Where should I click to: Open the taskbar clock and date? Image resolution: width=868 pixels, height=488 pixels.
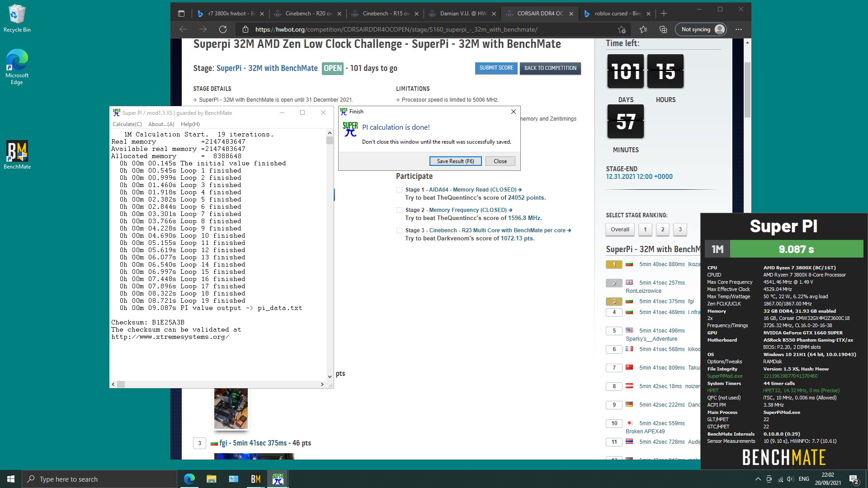click(828, 479)
